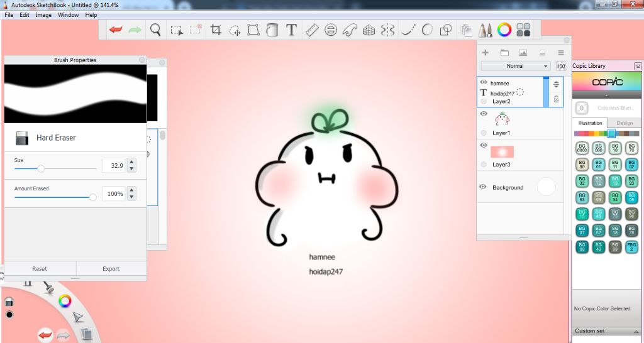Open the Help menu
The image size is (644, 343).
coord(91,15)
